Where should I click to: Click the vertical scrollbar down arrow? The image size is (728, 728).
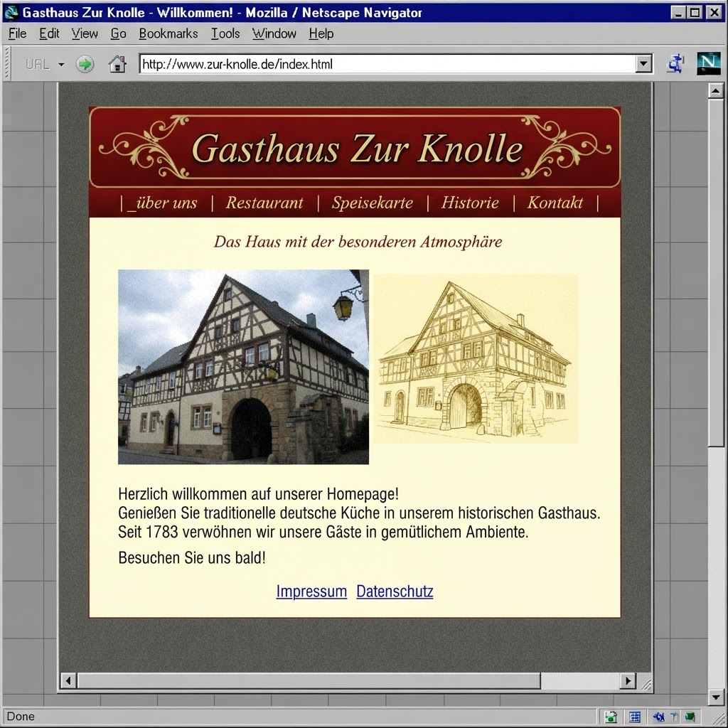[x=715, y=697]
